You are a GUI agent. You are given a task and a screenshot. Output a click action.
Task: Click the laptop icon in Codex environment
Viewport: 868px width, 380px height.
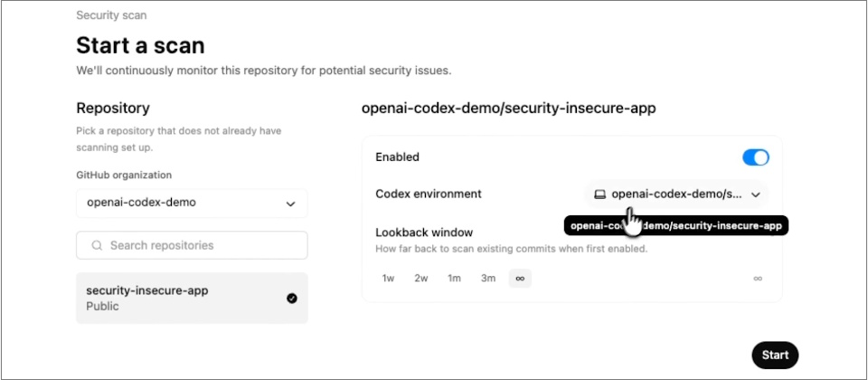(x=599, y=194)
